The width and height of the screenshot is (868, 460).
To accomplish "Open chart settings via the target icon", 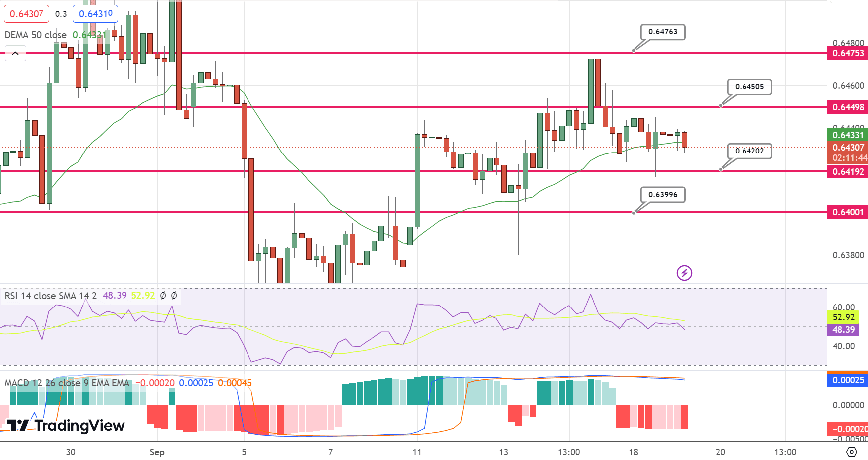I will point(852,452).
